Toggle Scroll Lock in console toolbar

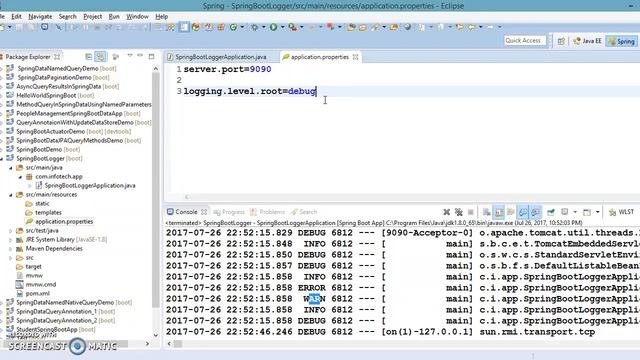498,212
